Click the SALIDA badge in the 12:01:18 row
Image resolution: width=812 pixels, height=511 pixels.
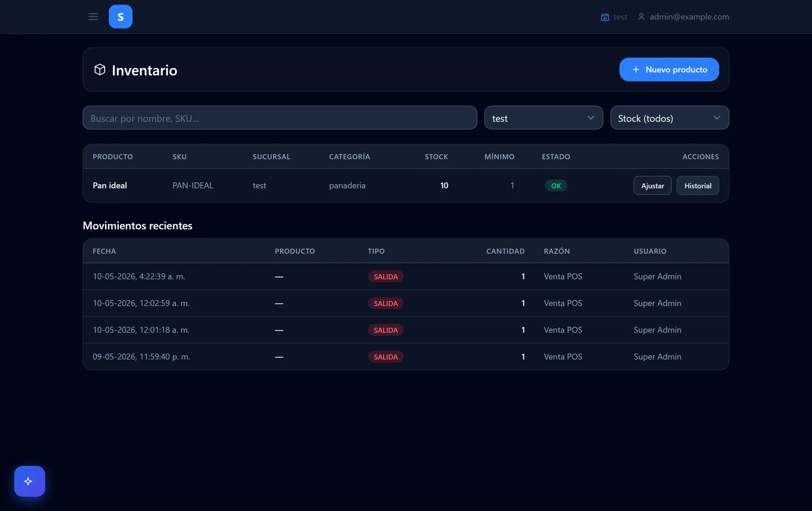[386, 330]
